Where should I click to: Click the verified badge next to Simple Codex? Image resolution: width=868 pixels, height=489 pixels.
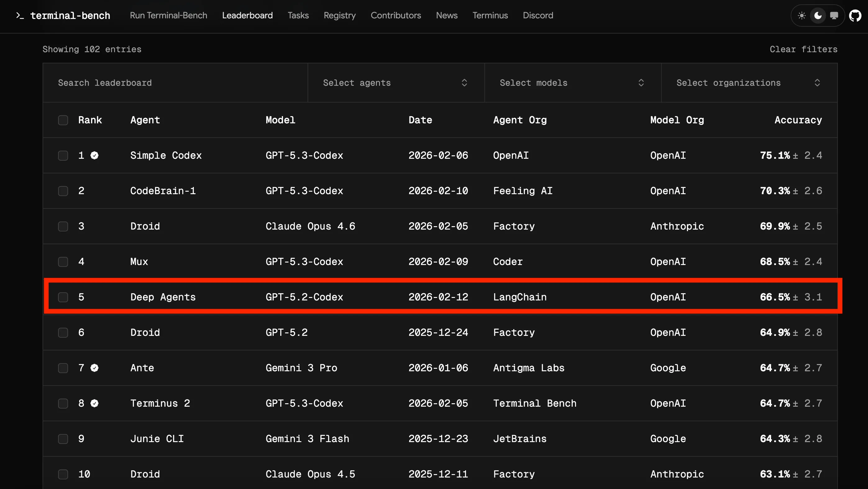pyautogui.click(x=94, y=155)
